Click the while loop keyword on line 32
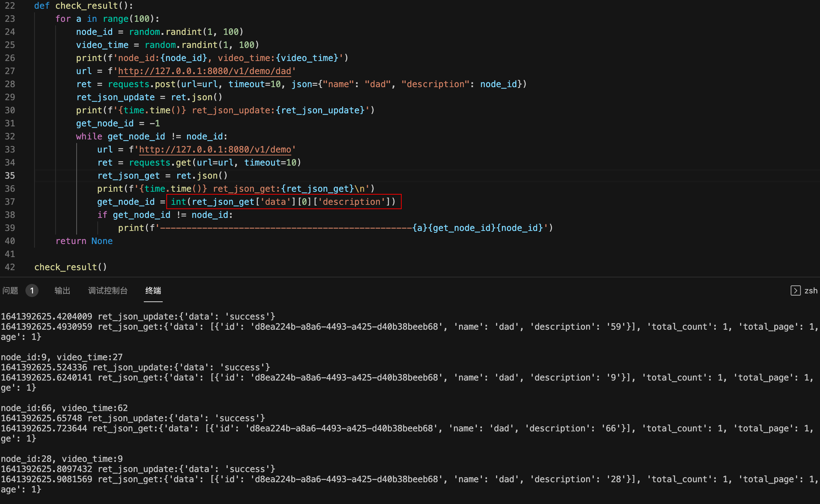This screenshot has height=504, width=820. coord(89,136)
